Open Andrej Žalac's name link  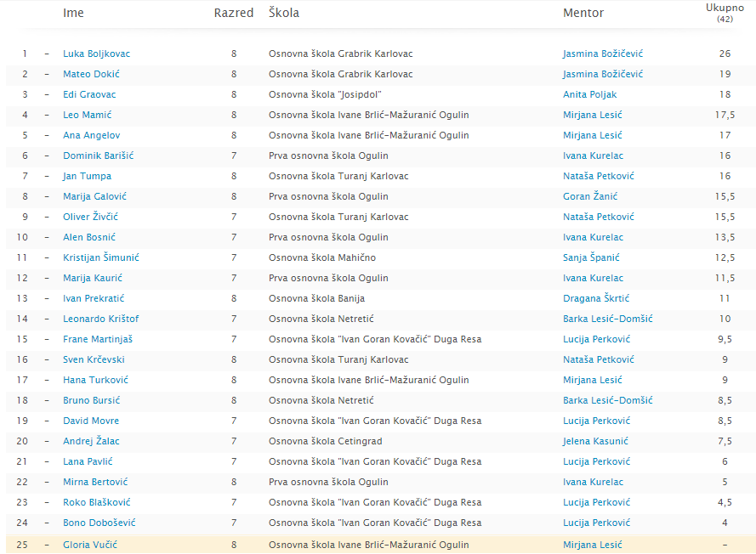pyautogui.click(x=91, y=441)
